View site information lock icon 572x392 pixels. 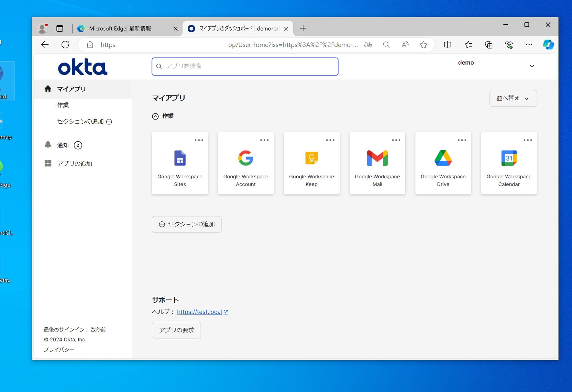click(90, 45)
